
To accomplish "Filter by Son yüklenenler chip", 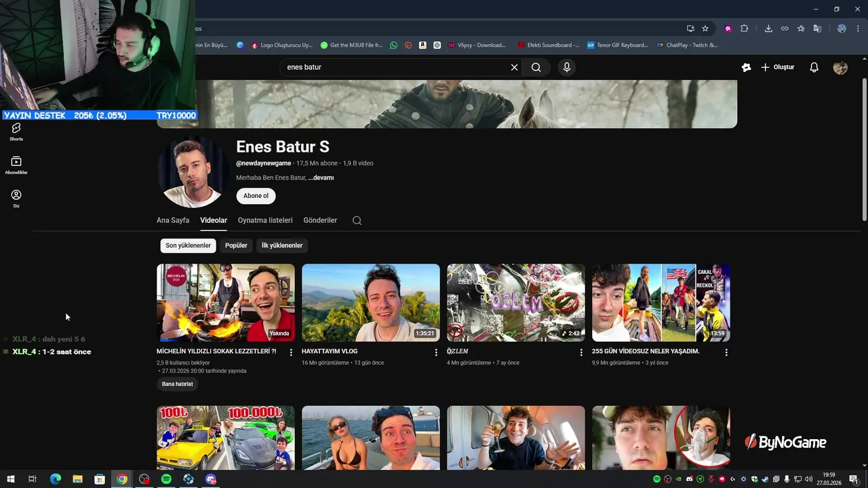I will coord(188,245).
